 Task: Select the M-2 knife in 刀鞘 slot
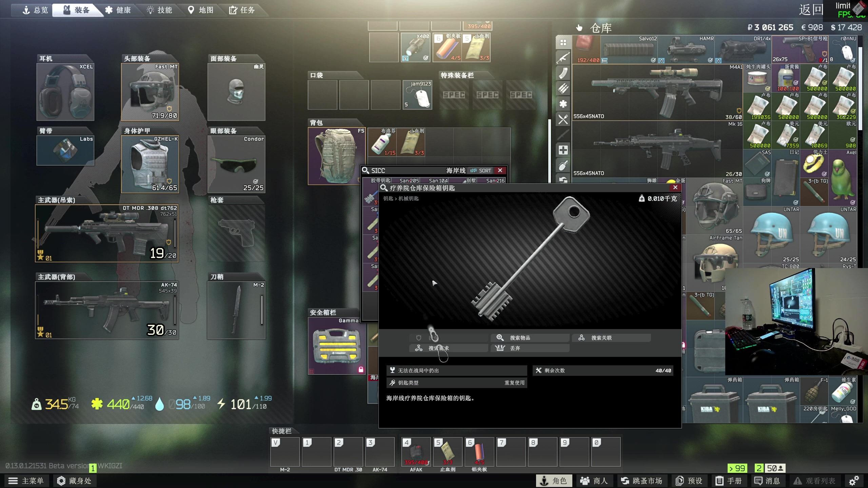(236, 310)
